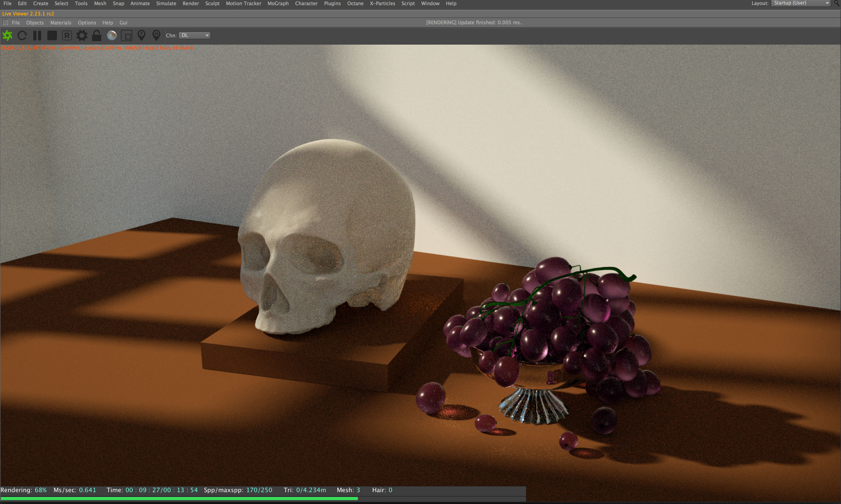Open the Chn channel DL dropdown
Screen dimensions: 841x504
(195, 35)
